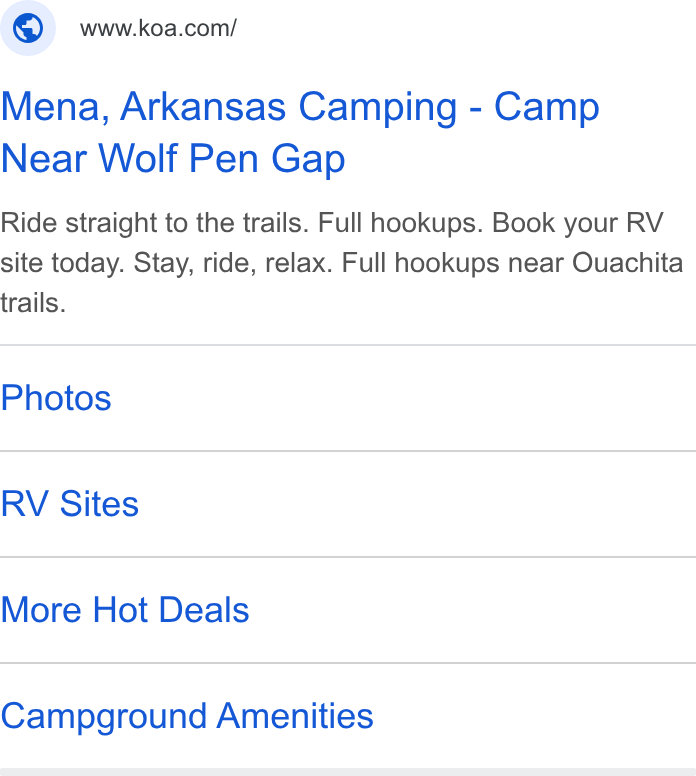696x776 pixels.
Task: Click the globe favicon icon
Action: point(28,28)
